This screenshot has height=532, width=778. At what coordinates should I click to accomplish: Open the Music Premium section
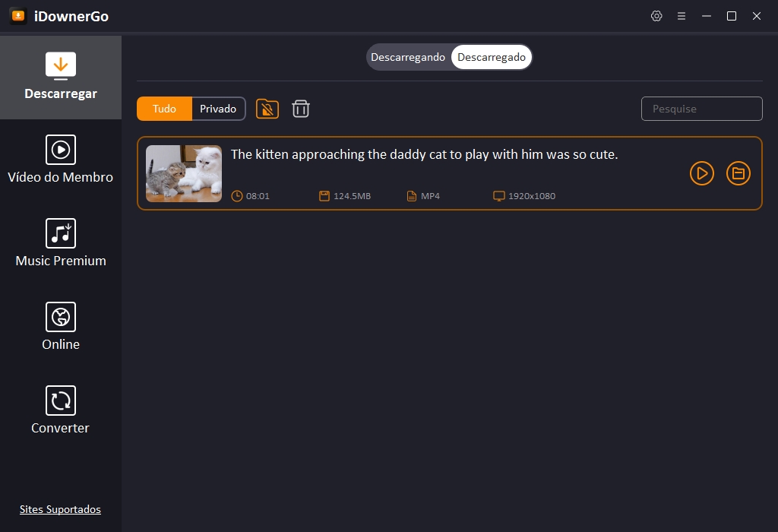coord(61,243)
